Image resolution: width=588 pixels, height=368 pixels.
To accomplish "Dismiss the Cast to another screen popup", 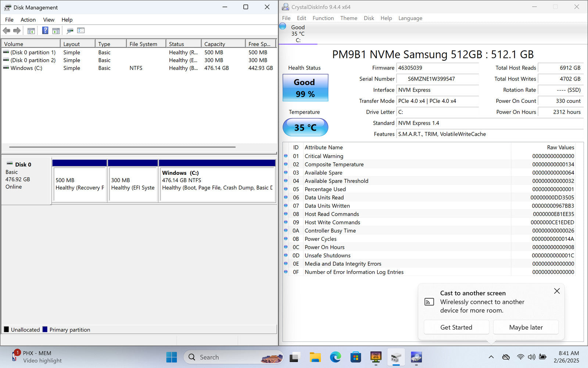I will click(x=557, y=291).
